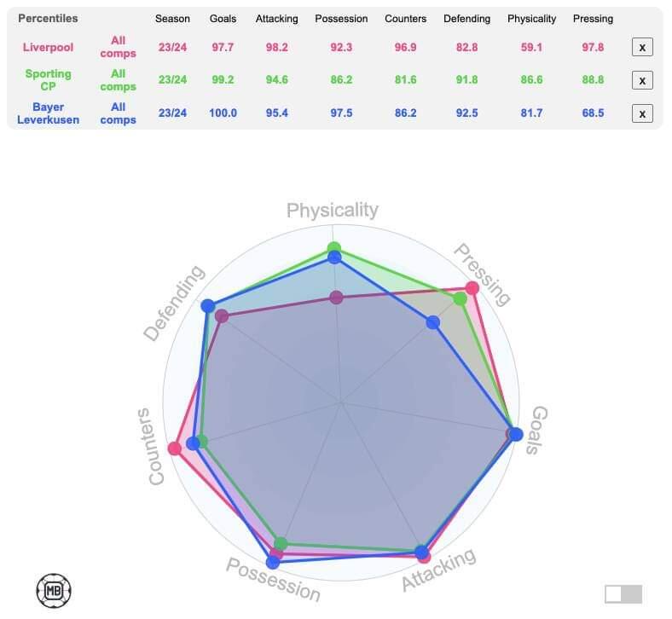The image size is (672, 619).
Task: Click the Pressing column header
Action: tap(593, 19)
